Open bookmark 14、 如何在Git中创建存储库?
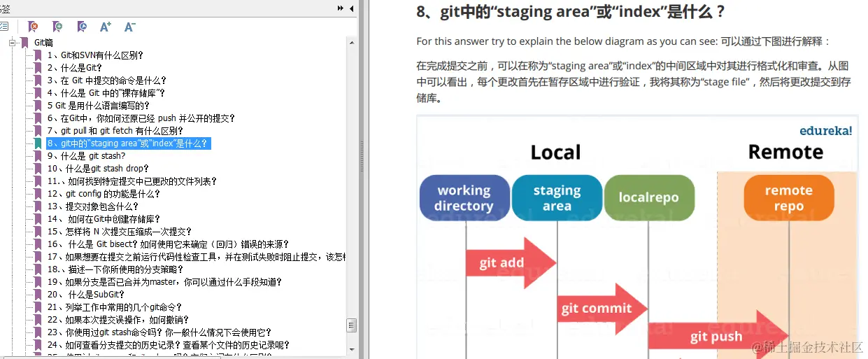Screen dimensions: 868x359 pyautogui.click(x=104, y=219)
